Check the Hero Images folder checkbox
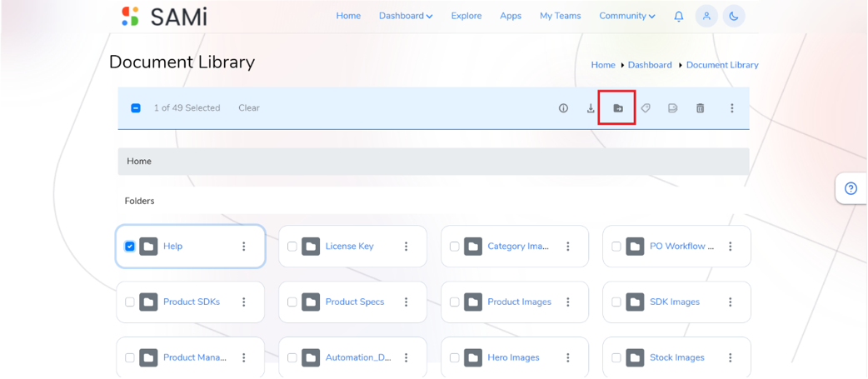868x379 pixels. [x=454, y=357]
